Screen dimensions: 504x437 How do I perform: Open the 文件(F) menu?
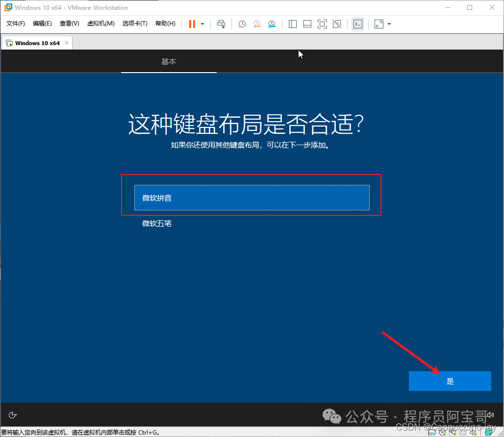(x=15, y=24)
